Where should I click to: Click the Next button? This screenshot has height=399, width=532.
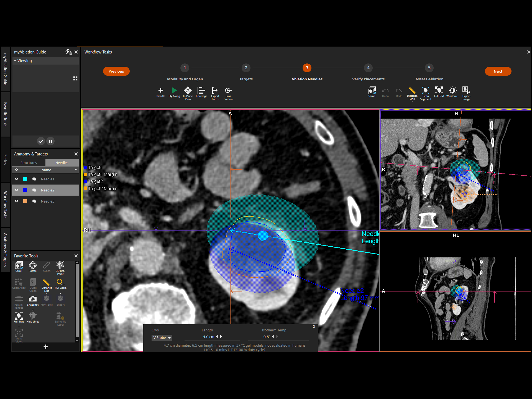[498, 71]
